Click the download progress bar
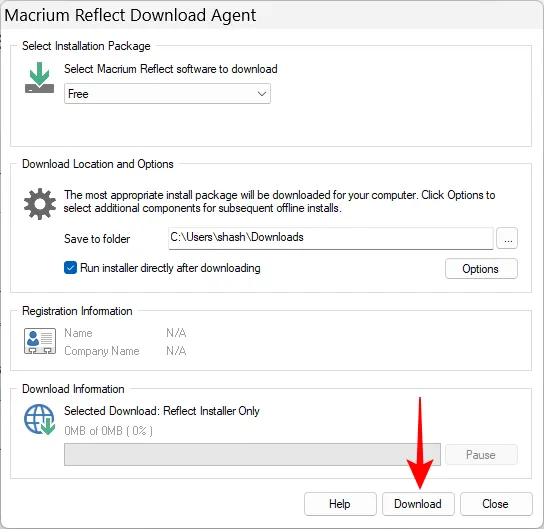Screen dimensions: 544x529 pyautogui.click(x=252, y=454)
